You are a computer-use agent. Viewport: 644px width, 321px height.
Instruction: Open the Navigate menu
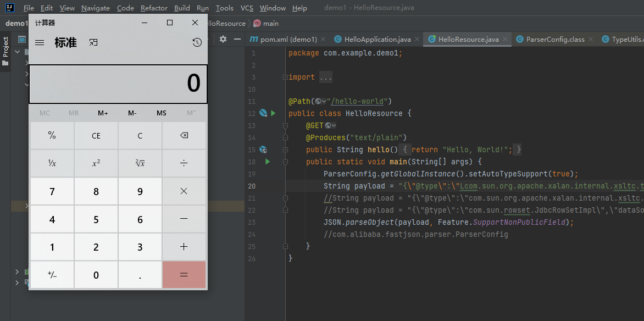pyautogui.click(x=95, y=8)
